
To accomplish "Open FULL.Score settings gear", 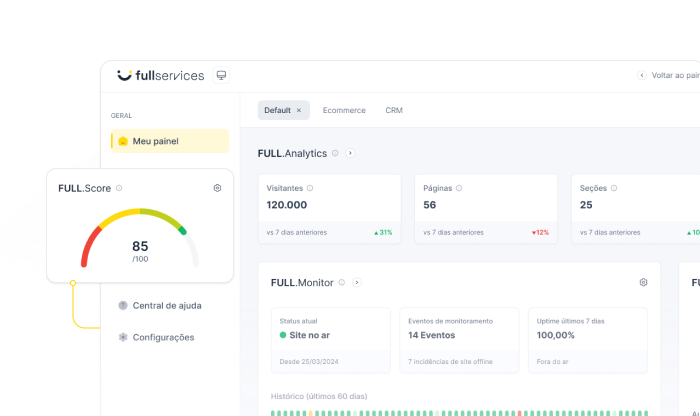I will [217, 188].
